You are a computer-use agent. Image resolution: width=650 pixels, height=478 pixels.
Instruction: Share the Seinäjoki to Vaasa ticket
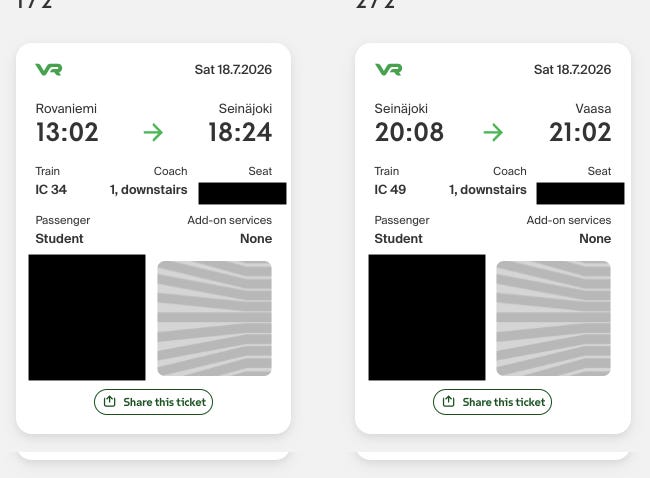click(492, 402)
